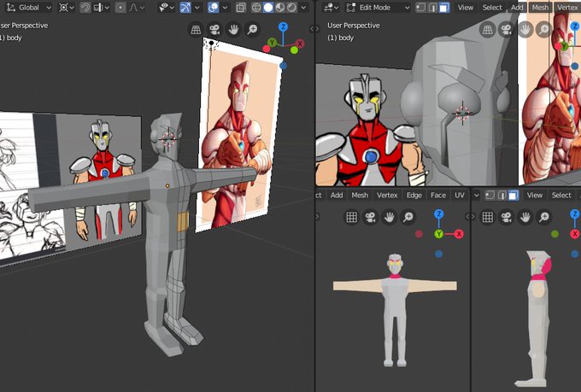Viewport: 581px width, 392px height.
Task: Click camera view icon in main viewport
Action: click(214, 30)
